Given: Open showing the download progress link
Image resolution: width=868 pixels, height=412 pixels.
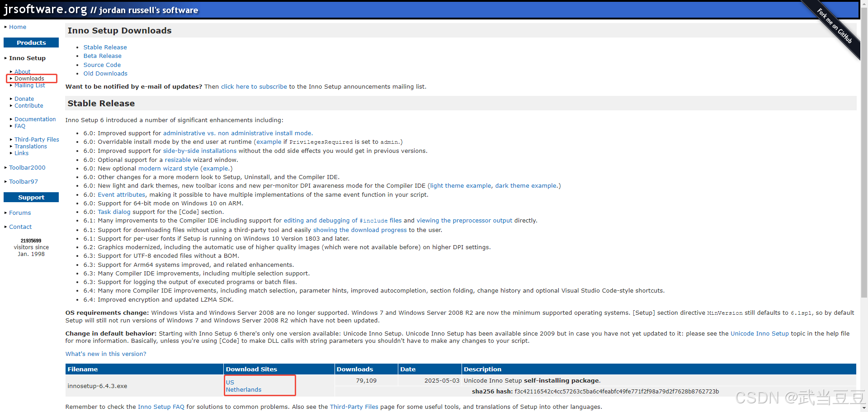Looking at the screenshot, I should [360, 230].
